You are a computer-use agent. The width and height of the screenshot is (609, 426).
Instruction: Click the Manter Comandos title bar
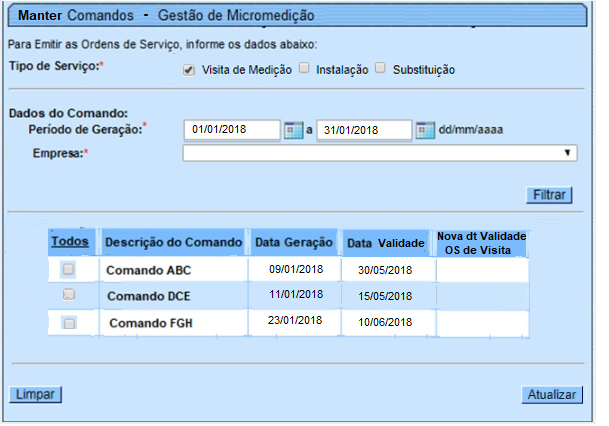click(x=298, y=16)
